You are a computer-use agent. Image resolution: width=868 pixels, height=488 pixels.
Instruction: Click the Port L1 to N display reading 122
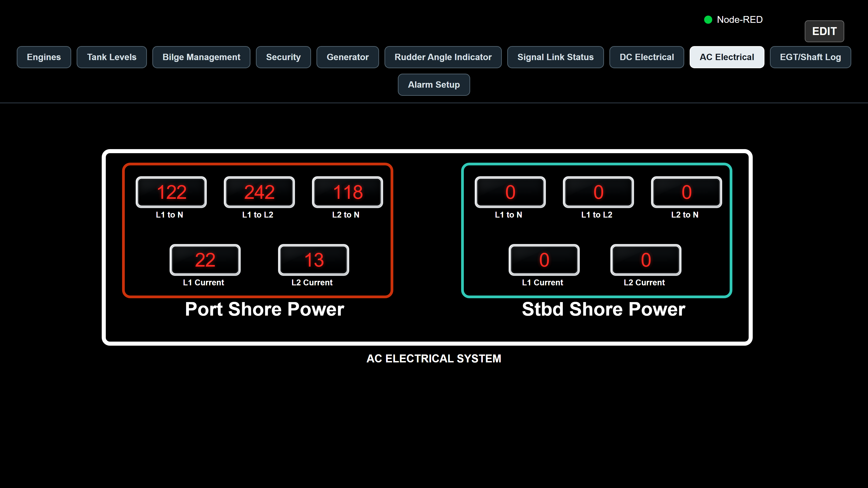pos(171,192)
